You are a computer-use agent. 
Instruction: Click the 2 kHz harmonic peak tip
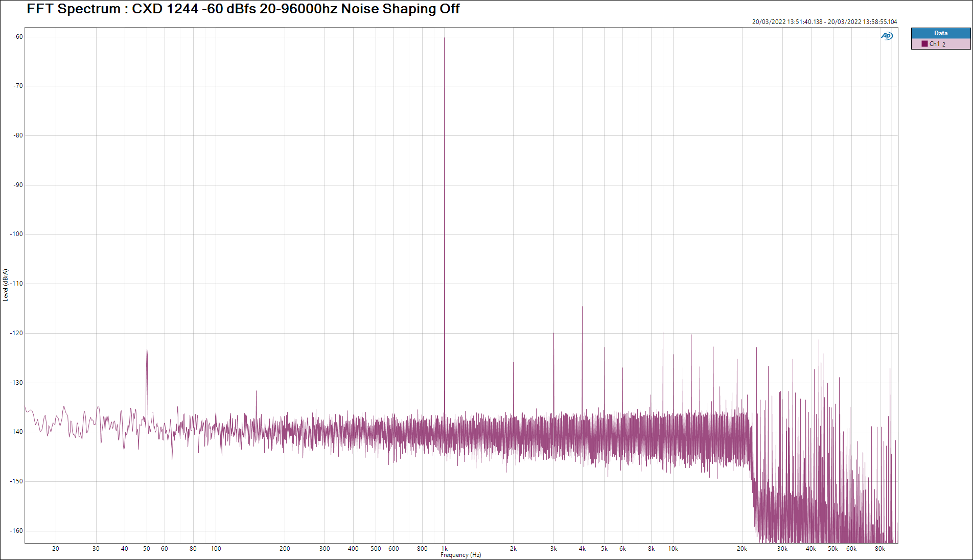(513, 362)
